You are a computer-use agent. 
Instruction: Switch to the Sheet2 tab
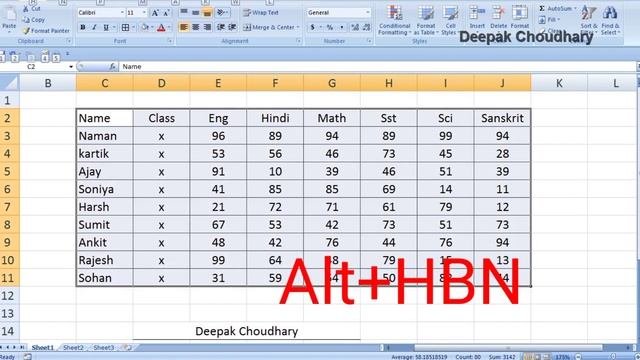pos(73,348)
